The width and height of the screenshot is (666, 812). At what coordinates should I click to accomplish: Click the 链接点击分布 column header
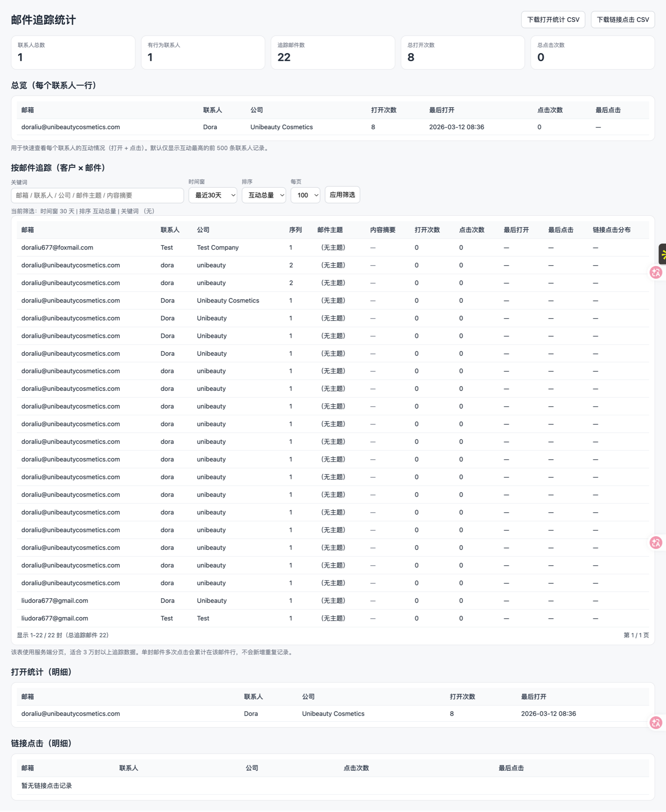pos(611,230)
